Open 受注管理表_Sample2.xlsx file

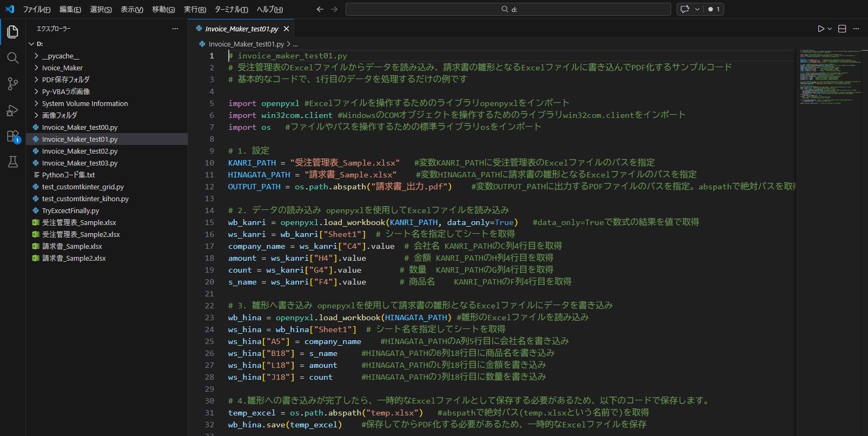click(x=81, y=234)
